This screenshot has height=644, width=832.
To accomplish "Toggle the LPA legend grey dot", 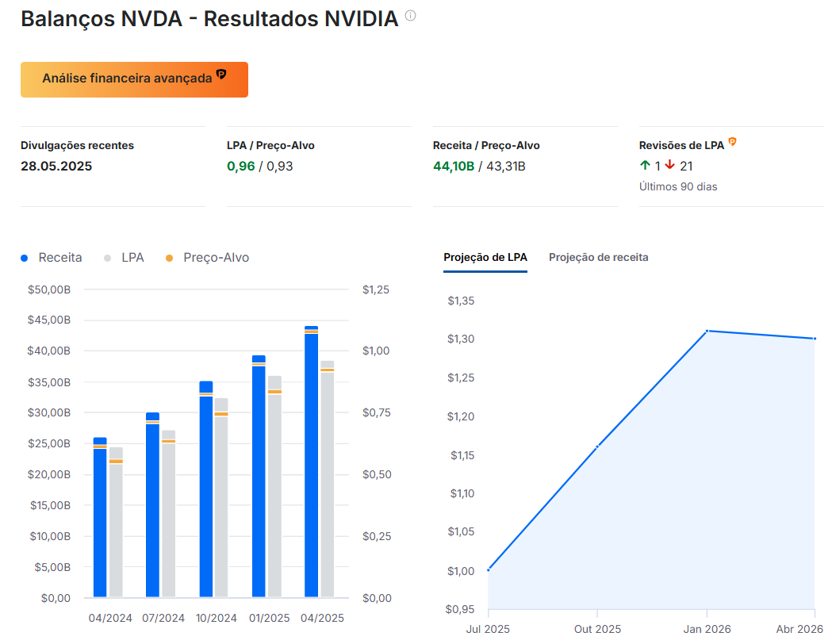I will [x=108, y=259].
